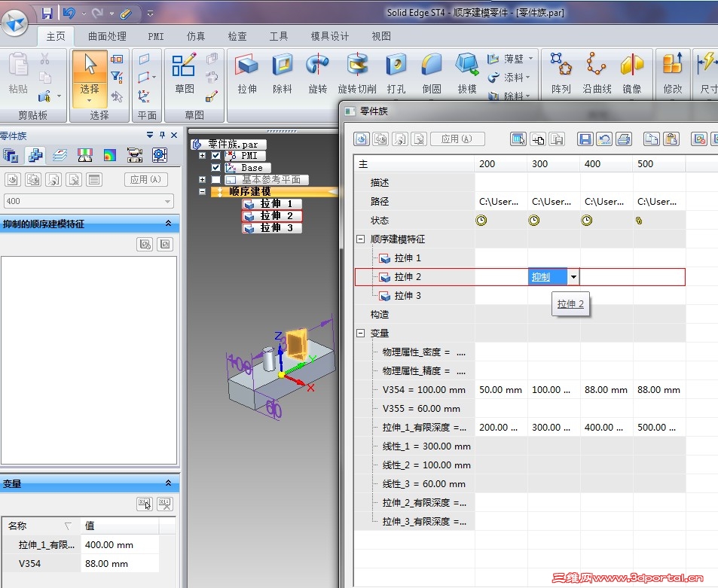Select the 拔模 draft tool
Image resolution: width=718 pixels, height=588 pixels.
(467, 74)
